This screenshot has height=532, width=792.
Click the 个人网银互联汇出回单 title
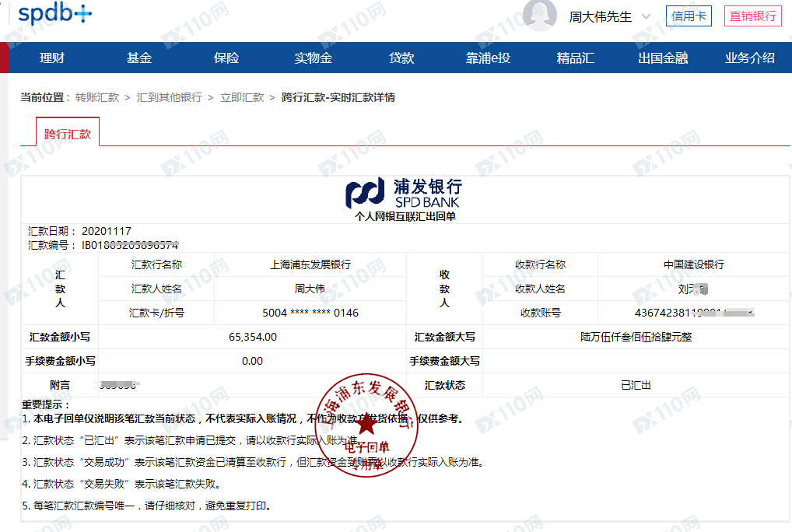405,216
